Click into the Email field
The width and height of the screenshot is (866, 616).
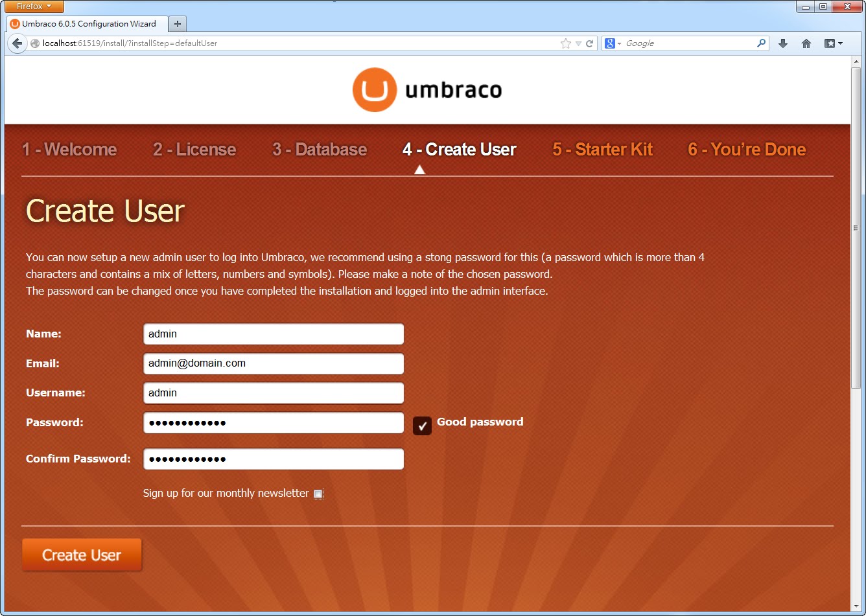point(274,363)
